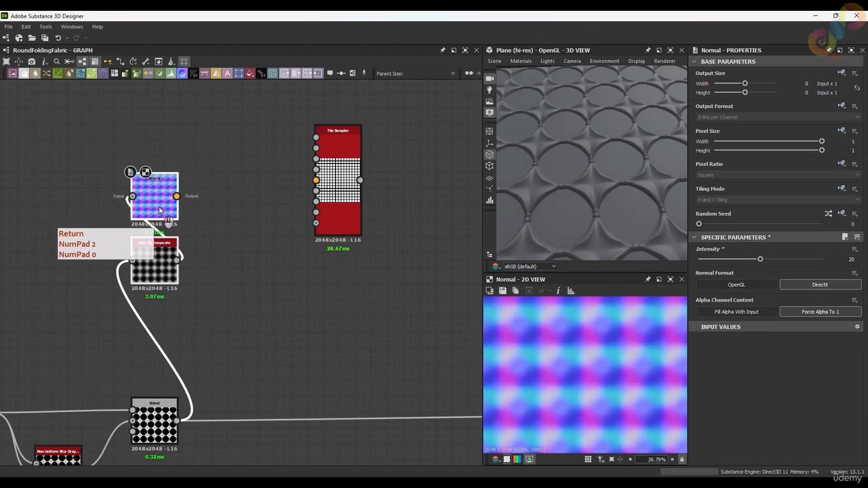Float the Graph panel into separate window
This screenshot has width=868, height=488.
[x=454, y=50]
